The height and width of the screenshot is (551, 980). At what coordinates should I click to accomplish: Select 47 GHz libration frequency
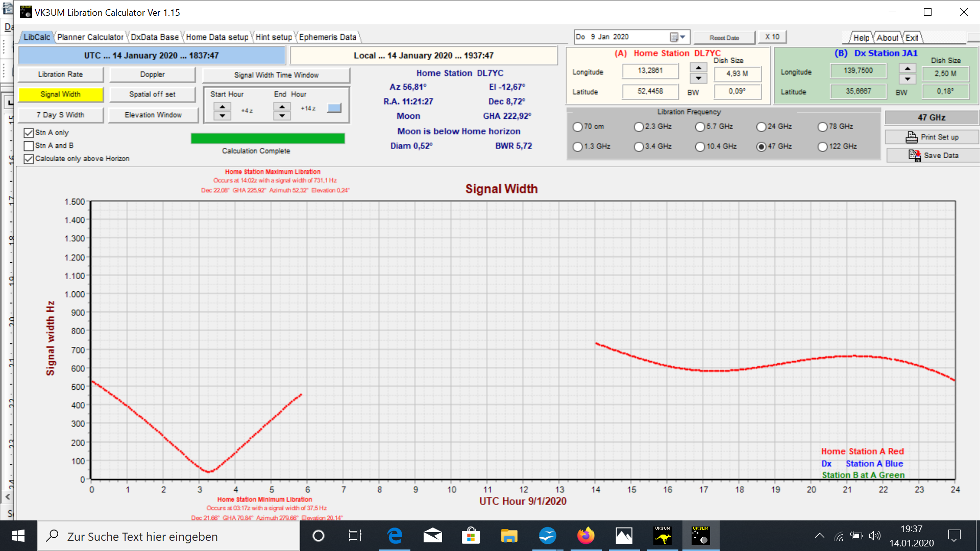[x=761, y=147]
